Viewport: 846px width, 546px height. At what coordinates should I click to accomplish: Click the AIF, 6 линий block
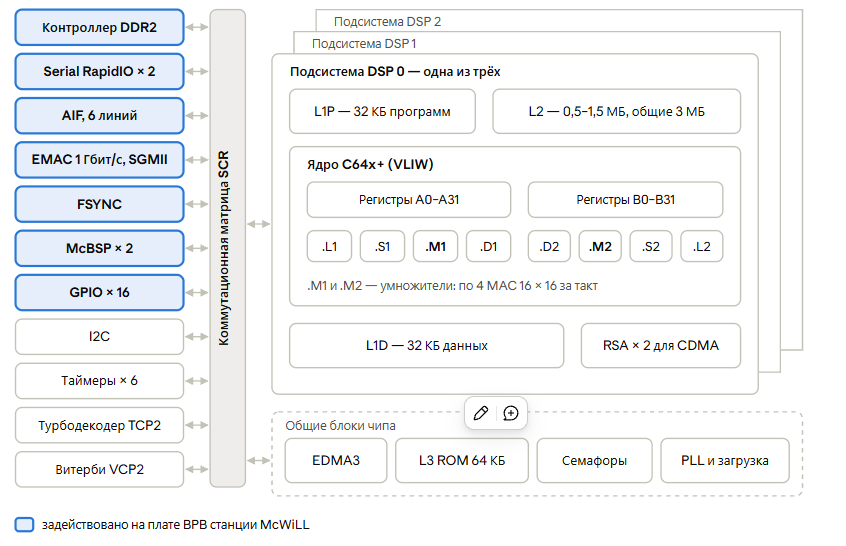[x=99, y=115]
